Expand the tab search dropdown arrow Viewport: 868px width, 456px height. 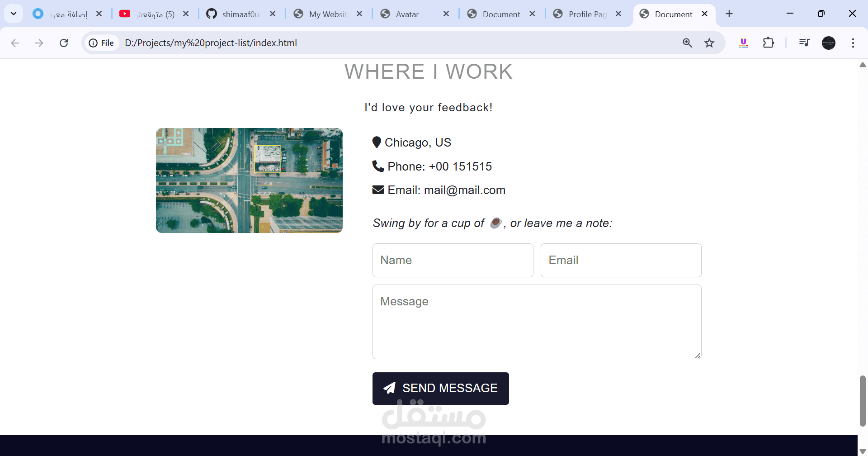pos(14,14)
